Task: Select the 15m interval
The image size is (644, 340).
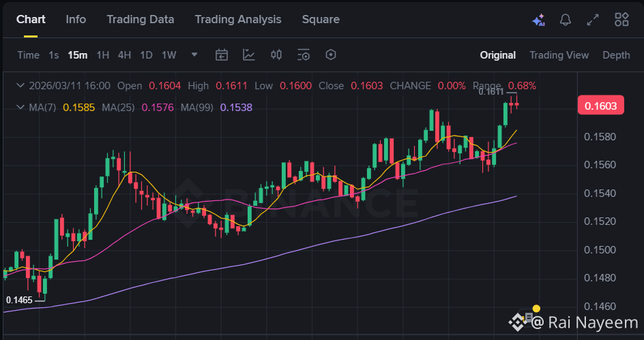Action: [x=78, y=55]
